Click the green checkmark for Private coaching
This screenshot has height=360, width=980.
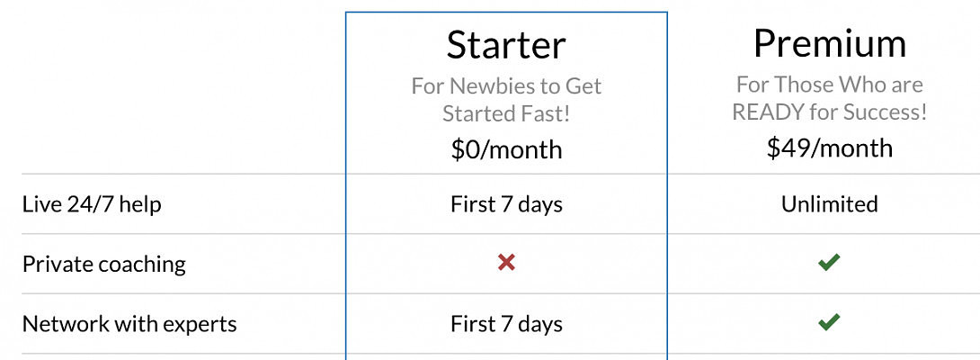click(x=829, y=263)
